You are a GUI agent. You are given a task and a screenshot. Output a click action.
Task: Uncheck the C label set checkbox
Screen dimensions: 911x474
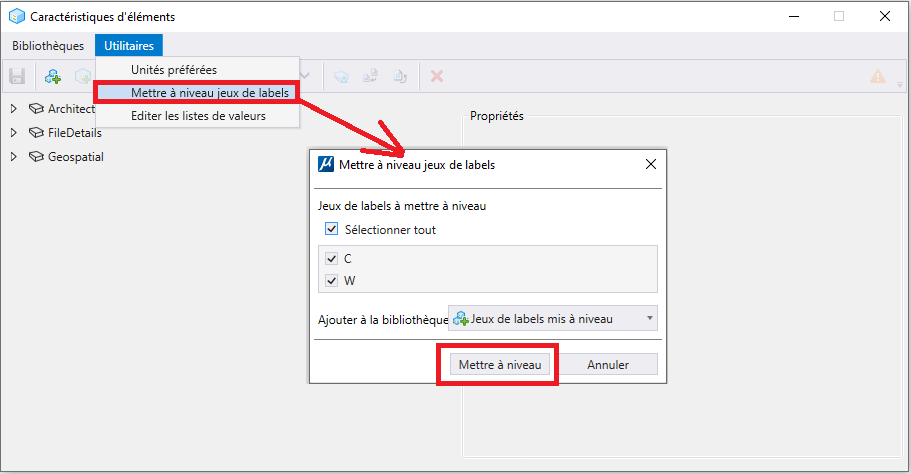click(x=331, y=258)
